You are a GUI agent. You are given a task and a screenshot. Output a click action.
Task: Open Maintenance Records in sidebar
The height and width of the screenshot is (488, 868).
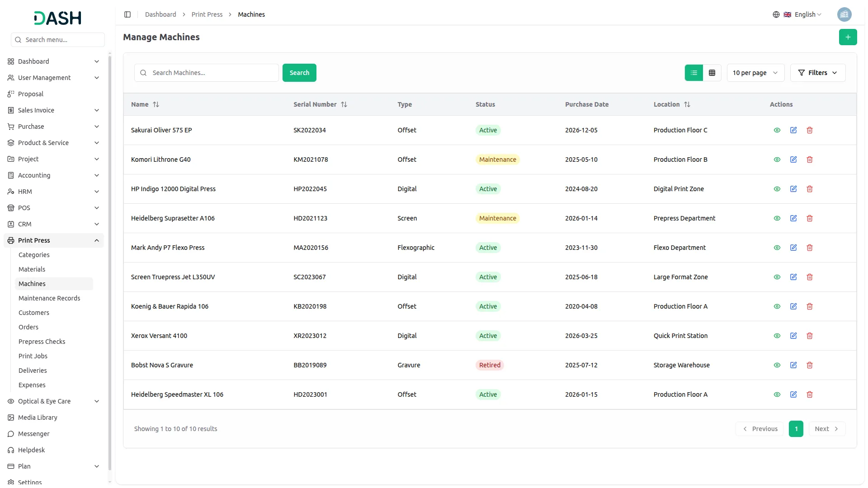[49, 298]
